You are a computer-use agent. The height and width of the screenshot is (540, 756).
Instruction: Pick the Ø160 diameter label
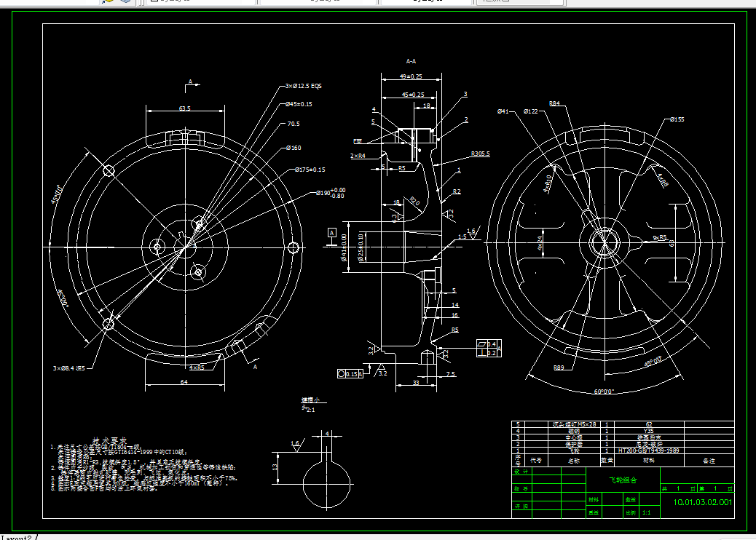click(293, 148)
